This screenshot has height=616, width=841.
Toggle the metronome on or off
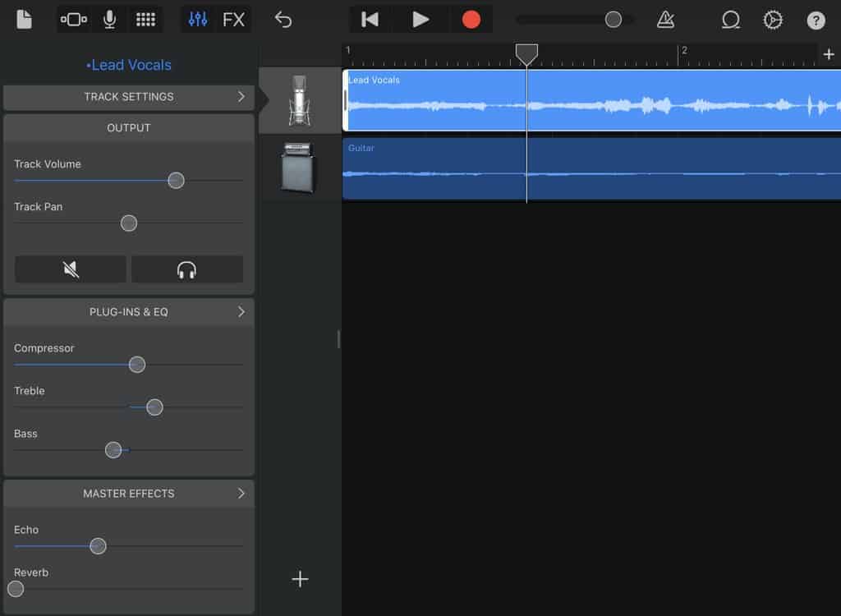point(665,20)
